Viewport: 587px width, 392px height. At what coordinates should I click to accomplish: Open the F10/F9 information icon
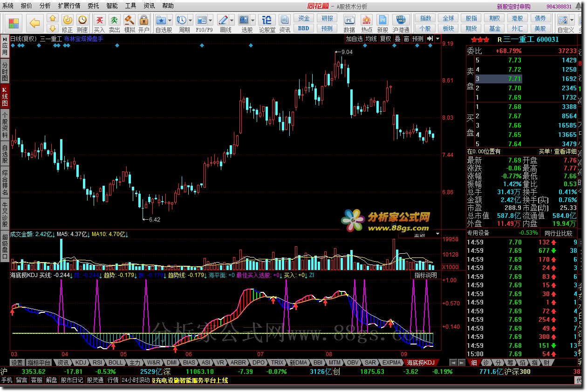point(202,20)
